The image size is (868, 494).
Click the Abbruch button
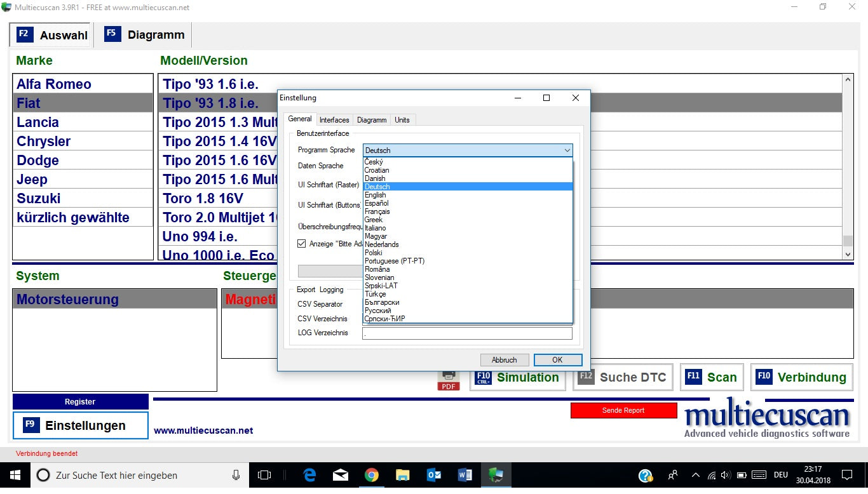click(x=504, y=360)
